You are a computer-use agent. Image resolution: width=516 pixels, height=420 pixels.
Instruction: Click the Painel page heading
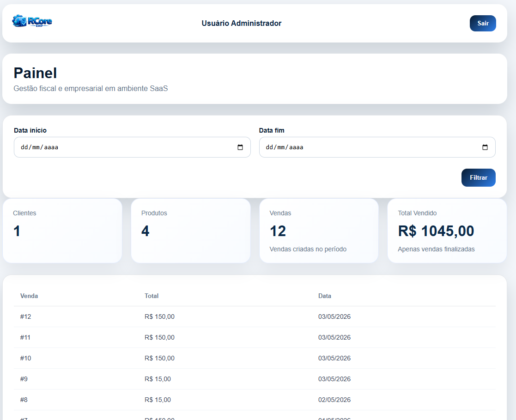click(x=35, y=73)
